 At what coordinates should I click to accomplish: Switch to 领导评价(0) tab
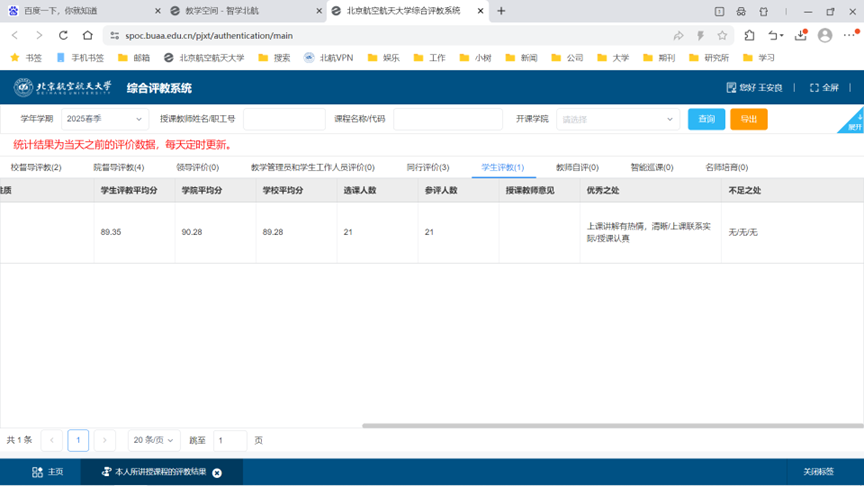(197, 167)
